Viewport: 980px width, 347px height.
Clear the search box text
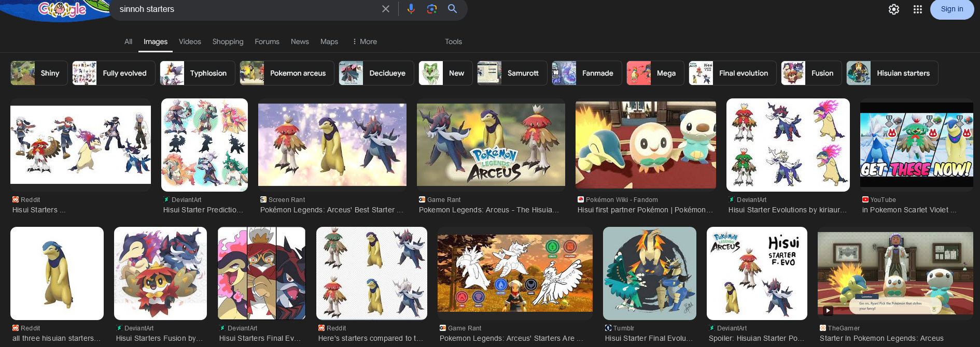[385, 9]
